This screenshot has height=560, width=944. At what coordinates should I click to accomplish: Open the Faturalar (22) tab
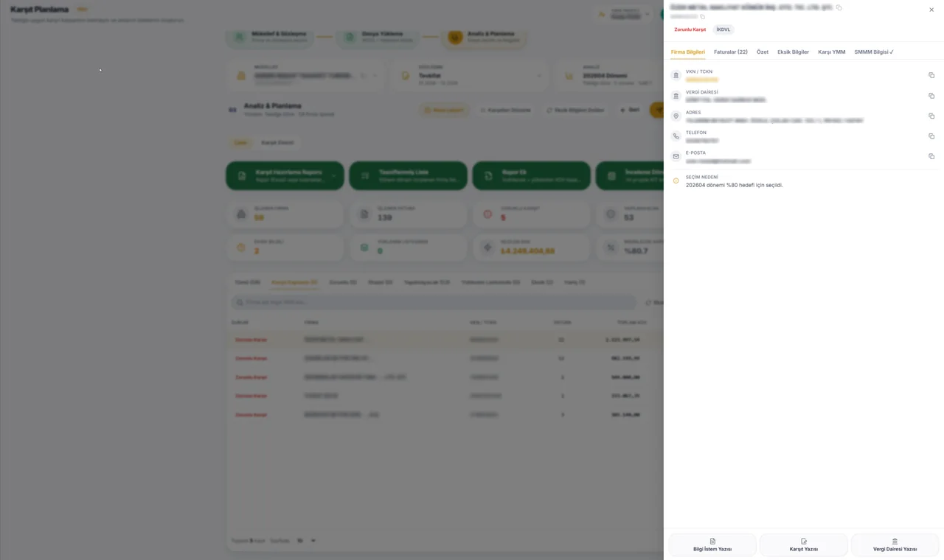pyautogui.click(x=731, y=52)
